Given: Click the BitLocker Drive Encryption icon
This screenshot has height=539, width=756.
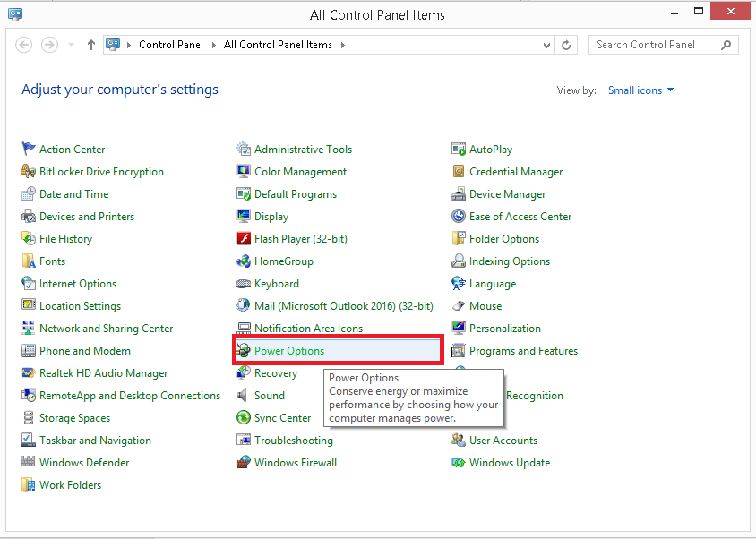Looking at the screenshot, I should (29, 172).
